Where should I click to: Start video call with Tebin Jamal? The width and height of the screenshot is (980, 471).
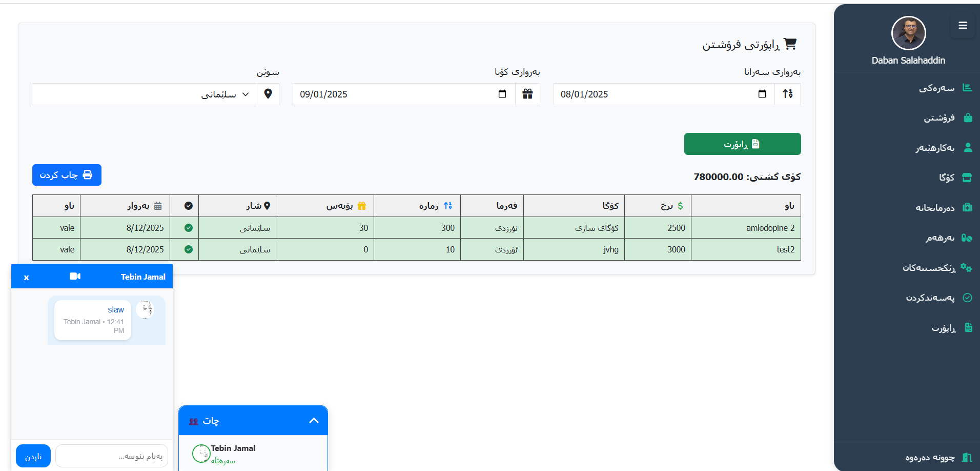pyautogui.click(x=75, y=277)
